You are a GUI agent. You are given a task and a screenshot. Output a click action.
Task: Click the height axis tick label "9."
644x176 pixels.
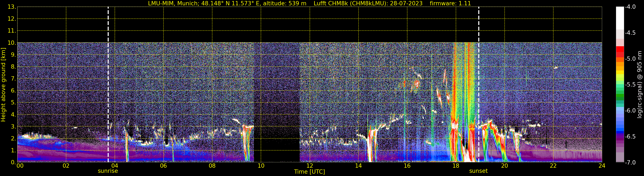[x=13, y=55]
